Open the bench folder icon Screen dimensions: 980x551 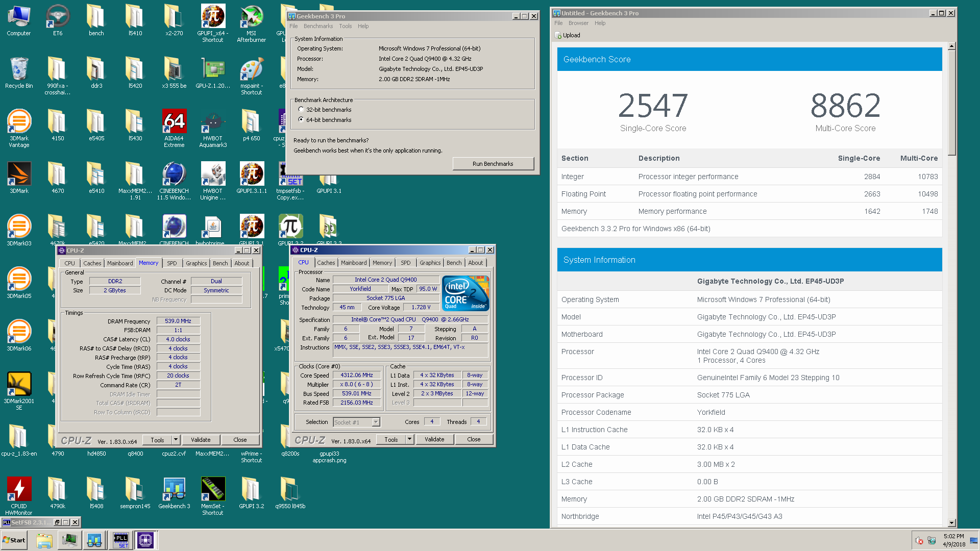tap(96, 20)
